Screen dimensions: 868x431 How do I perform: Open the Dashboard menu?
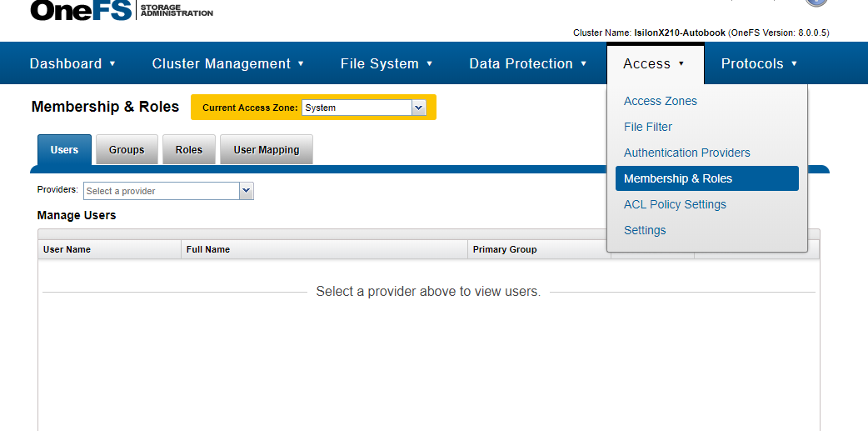[x=72, y=63]
